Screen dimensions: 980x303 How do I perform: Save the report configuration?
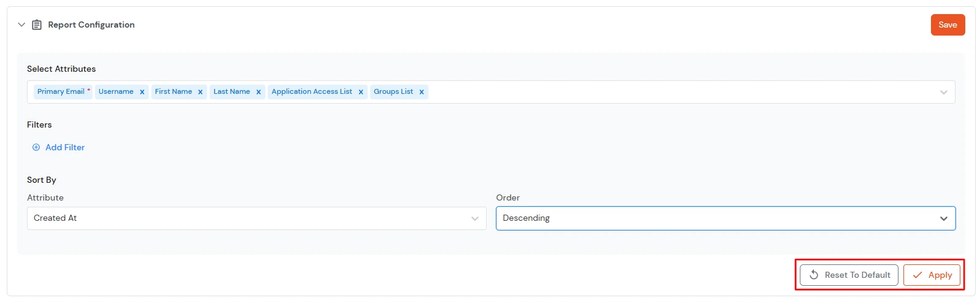(x=948, y=25)
